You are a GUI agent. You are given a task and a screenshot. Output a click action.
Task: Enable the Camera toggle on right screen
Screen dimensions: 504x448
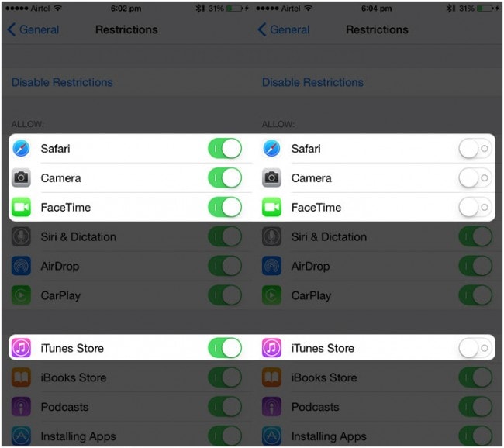tap(475, 178)
